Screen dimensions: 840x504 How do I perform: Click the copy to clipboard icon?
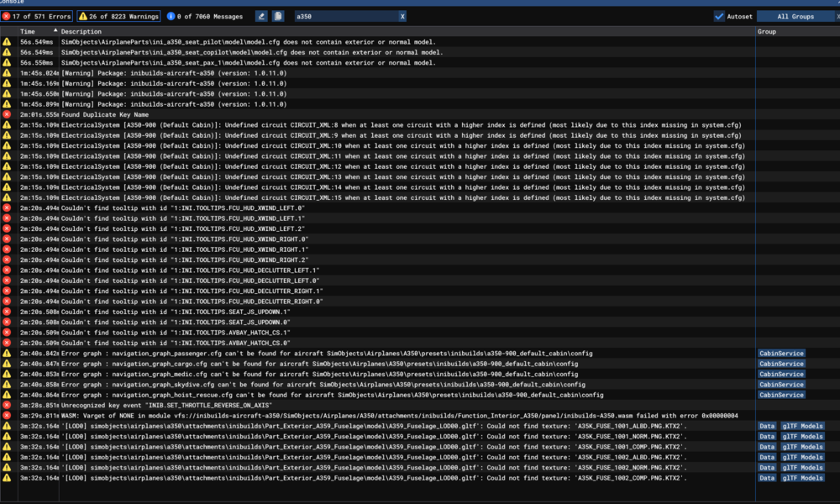(x=278, y=16)
